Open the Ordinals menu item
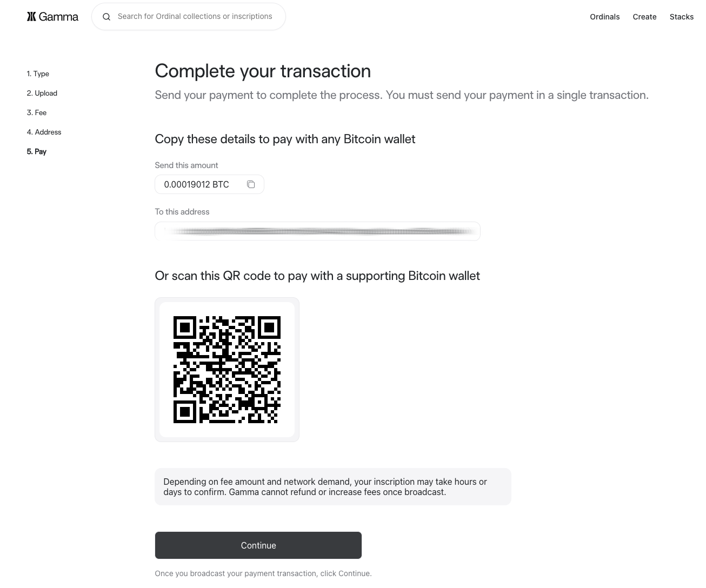This screenshot has height=588, width=706. tap(604, 17)
